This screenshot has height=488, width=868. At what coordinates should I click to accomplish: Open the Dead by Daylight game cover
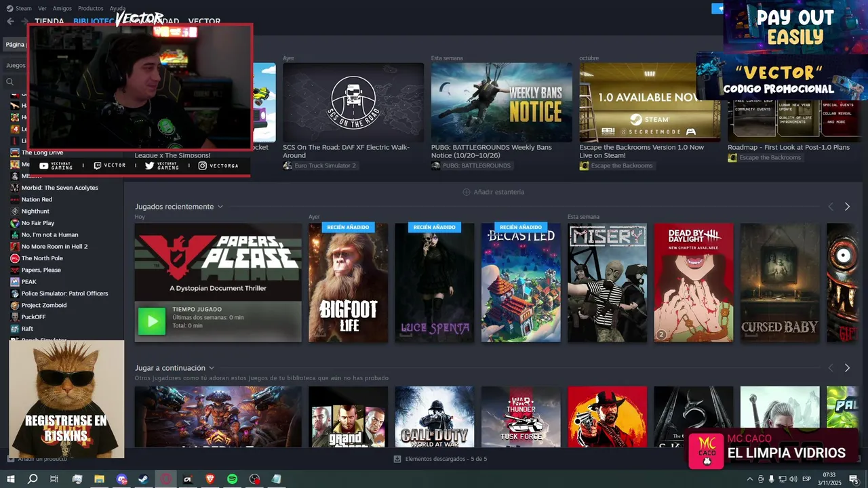click(694, 283)
